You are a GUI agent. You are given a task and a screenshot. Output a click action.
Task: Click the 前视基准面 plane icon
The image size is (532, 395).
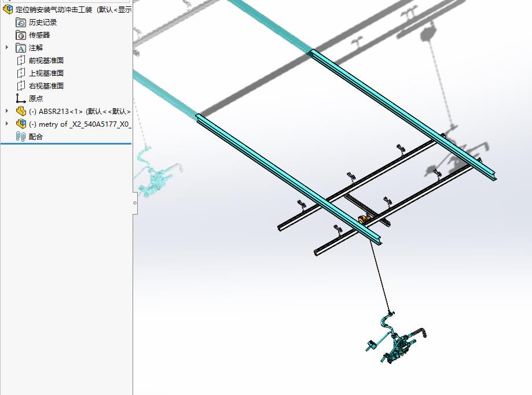pyautogui.click(x=21, y=60)
